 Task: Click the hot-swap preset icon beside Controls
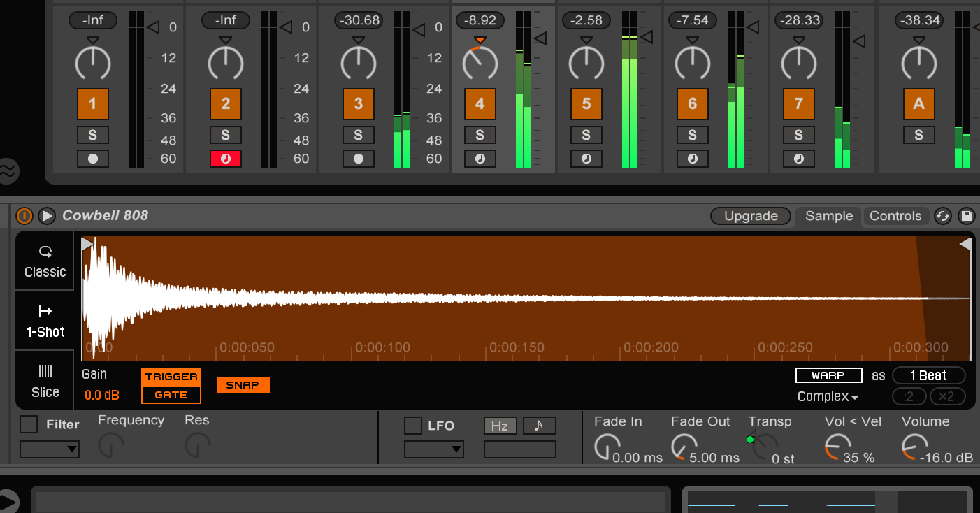click(943, 215)
